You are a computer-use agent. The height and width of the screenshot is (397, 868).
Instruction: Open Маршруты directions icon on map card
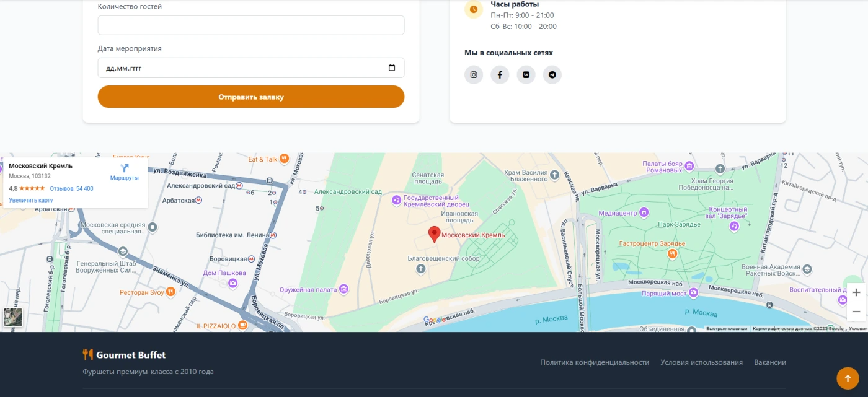tap(125, 168)
